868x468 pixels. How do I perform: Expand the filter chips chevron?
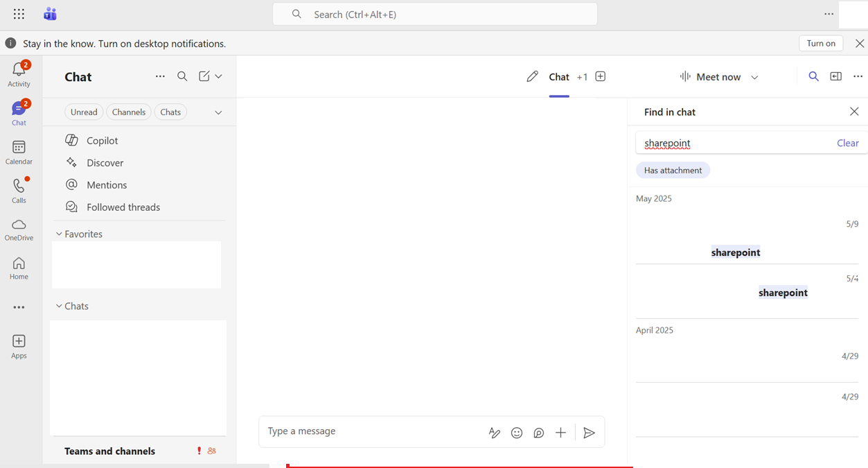[218, 112]
